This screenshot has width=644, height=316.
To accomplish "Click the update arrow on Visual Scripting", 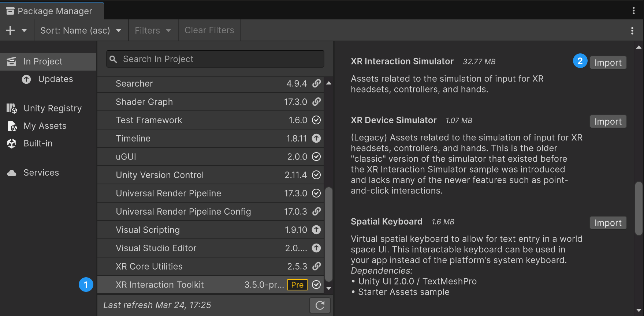I will [316, 230].
